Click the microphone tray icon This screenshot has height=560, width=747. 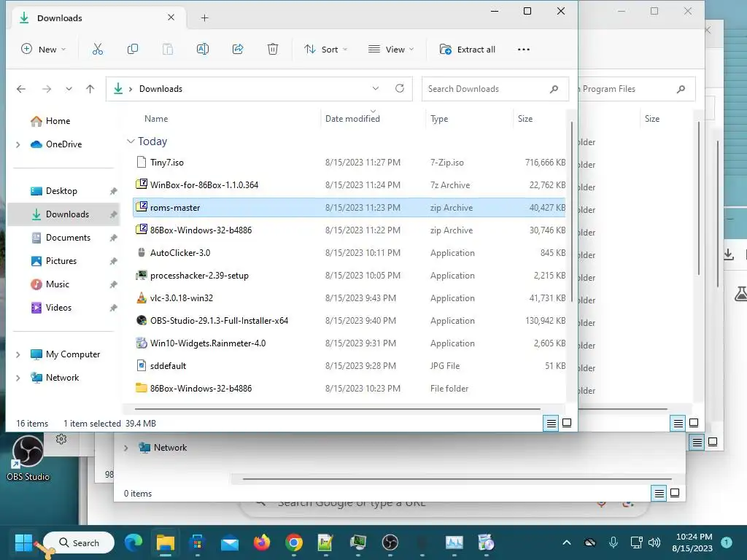(614, 542)
